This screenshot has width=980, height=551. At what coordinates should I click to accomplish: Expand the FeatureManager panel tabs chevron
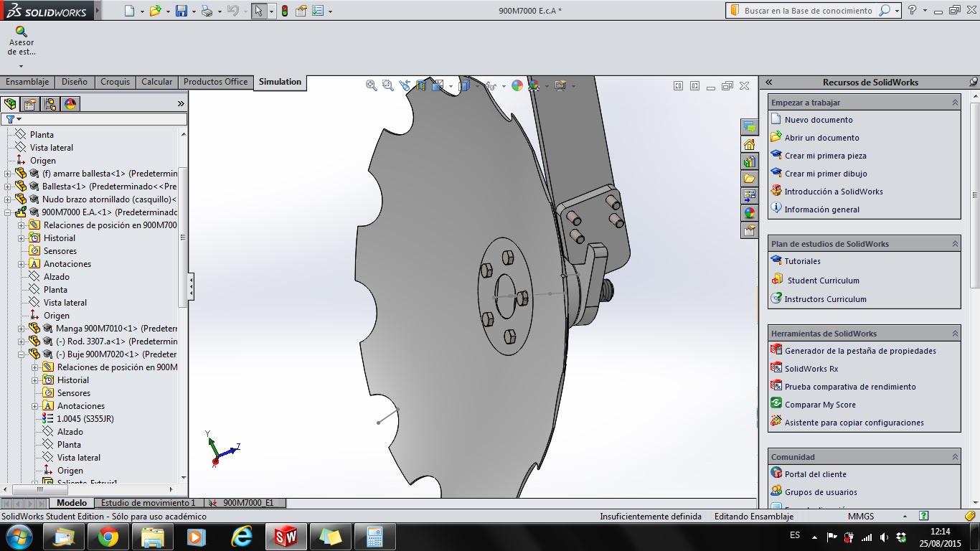pos(181,104)
